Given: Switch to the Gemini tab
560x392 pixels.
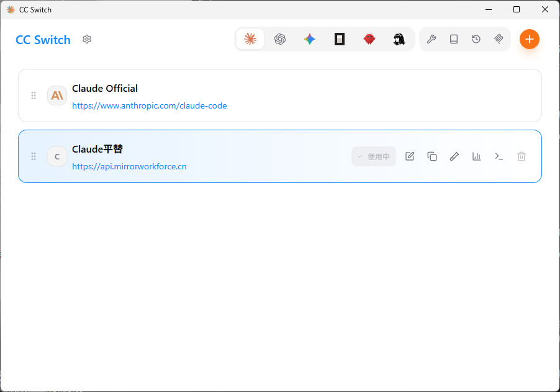Looking at the screenshot, I should click(310, 39).
